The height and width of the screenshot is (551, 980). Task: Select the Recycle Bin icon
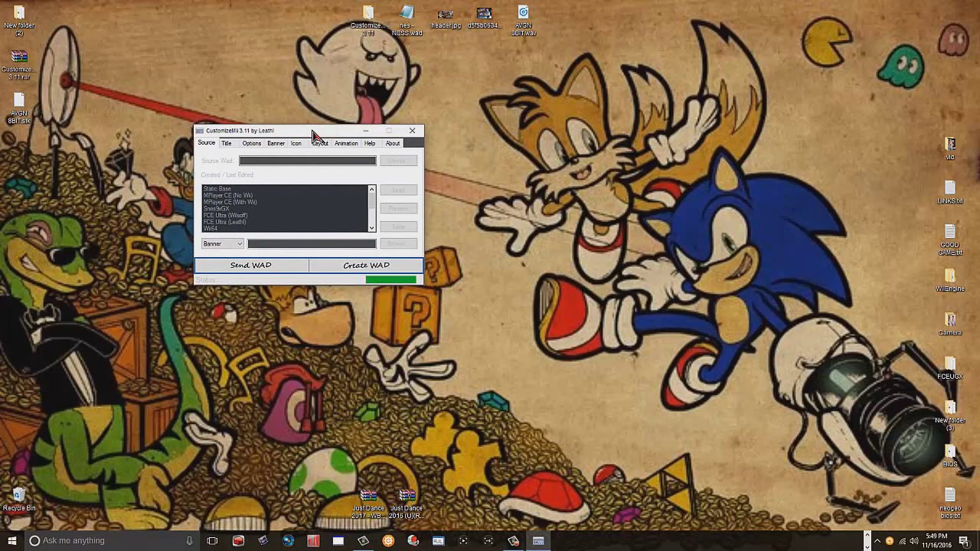click(19, 500)
